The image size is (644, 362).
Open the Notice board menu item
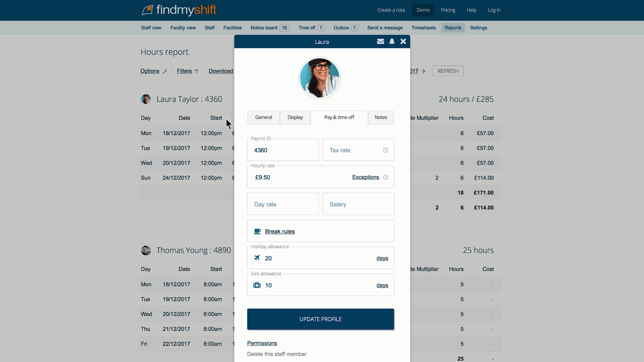(x=270, y=28)
